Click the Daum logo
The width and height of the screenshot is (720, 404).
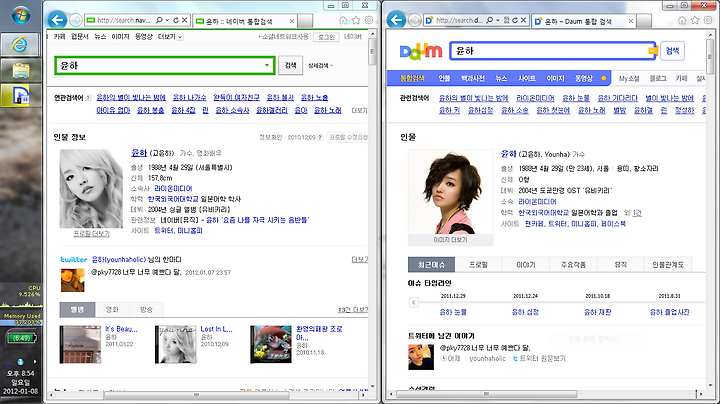click(421, 51)
